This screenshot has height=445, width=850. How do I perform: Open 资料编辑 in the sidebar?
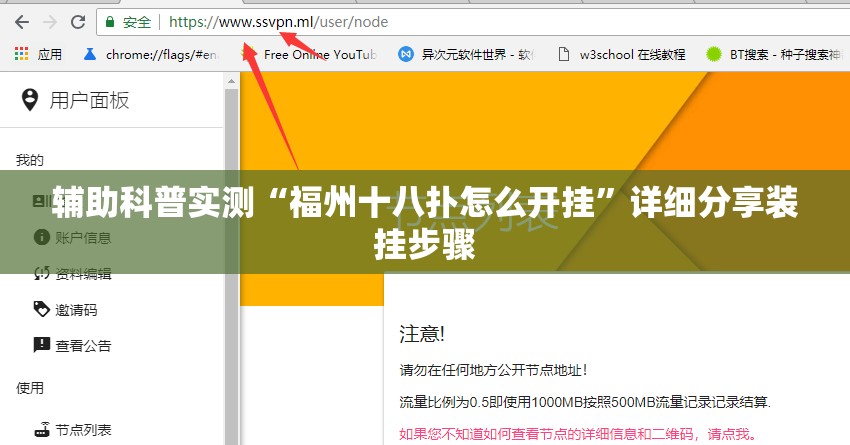(82, 274)
